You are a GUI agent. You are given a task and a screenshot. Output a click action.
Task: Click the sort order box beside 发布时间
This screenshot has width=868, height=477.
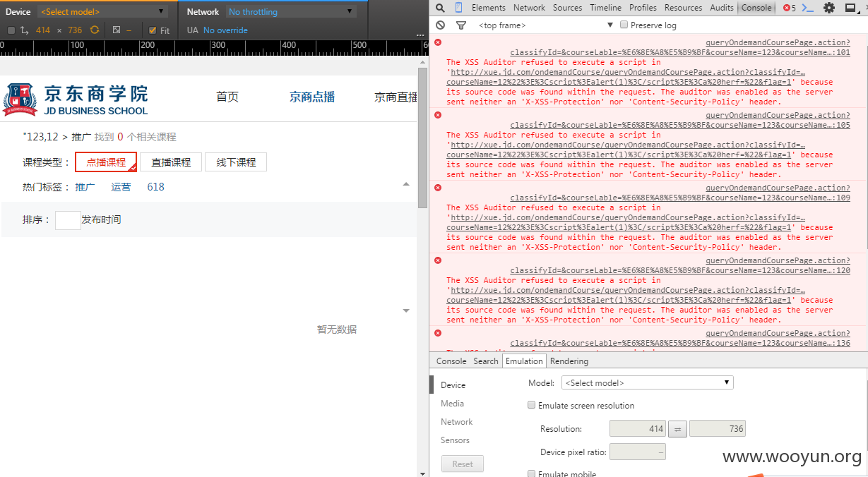coord(68,220)
